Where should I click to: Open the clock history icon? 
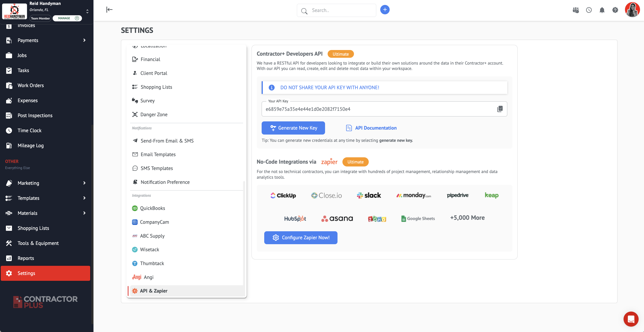589,10
